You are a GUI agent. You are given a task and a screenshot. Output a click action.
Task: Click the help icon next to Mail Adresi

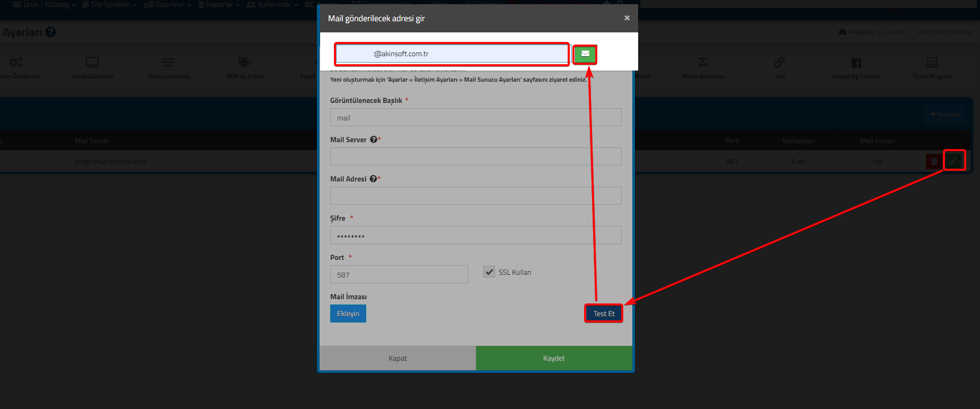(x=373, y=179)
